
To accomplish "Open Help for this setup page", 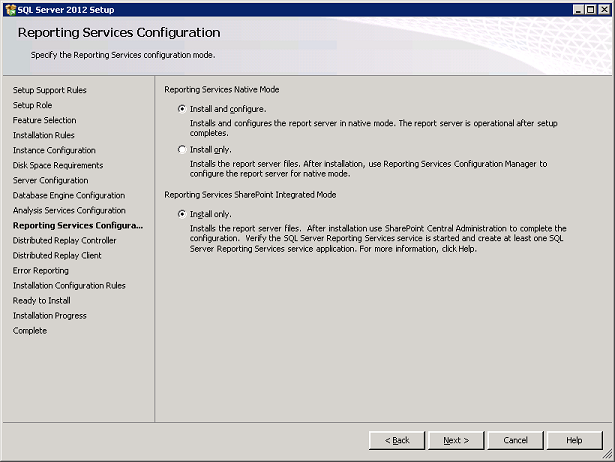I will click(575, 440).
